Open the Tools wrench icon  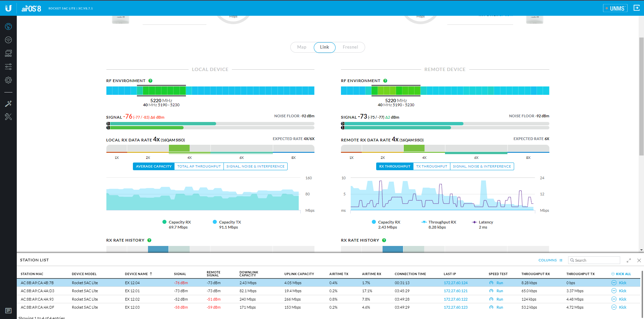point(8,117)
